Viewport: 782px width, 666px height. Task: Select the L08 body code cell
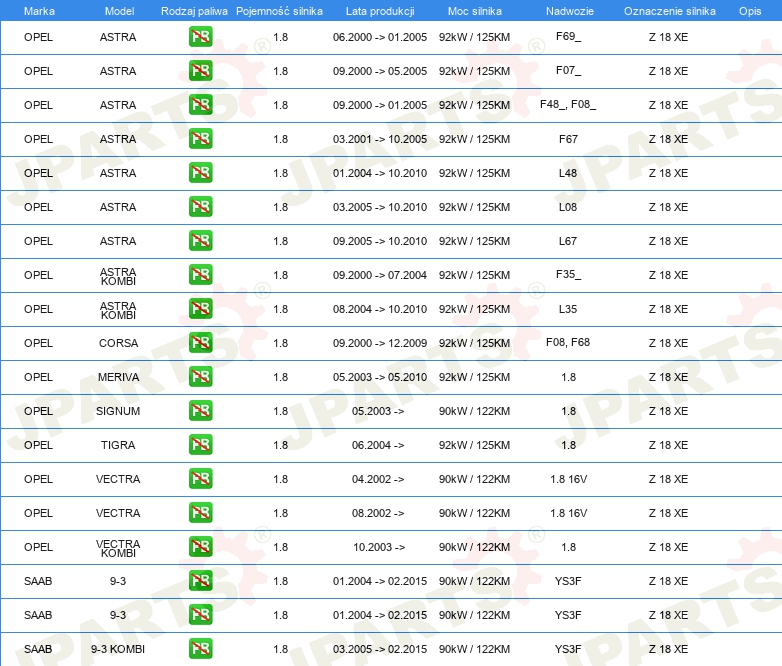568,207
